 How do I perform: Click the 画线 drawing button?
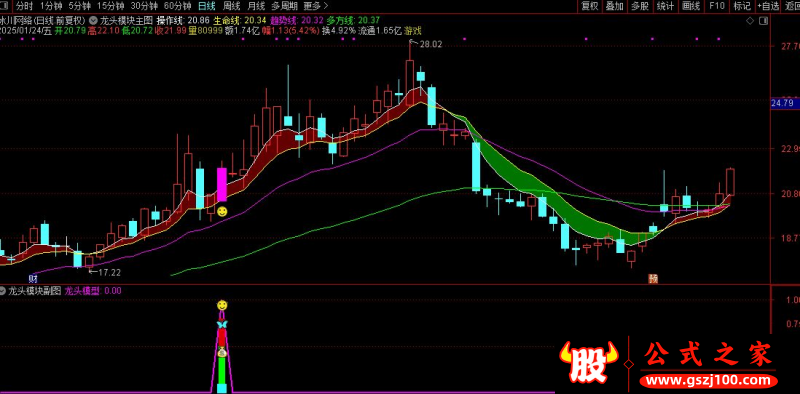pyautogui.click(x=691, y=6)
